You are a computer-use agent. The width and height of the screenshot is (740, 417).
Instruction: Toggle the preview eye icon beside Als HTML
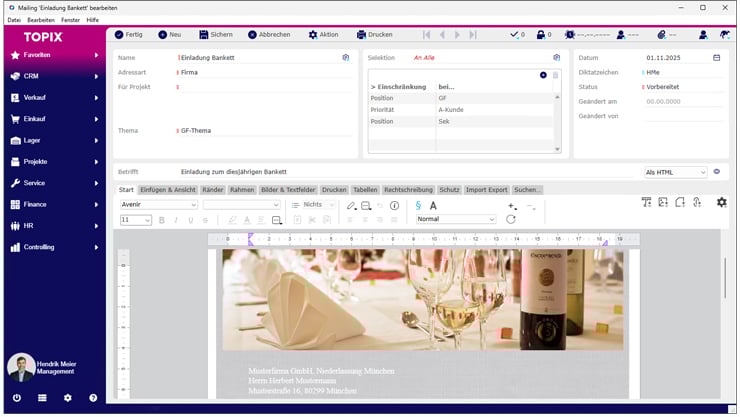coord(716,172)
